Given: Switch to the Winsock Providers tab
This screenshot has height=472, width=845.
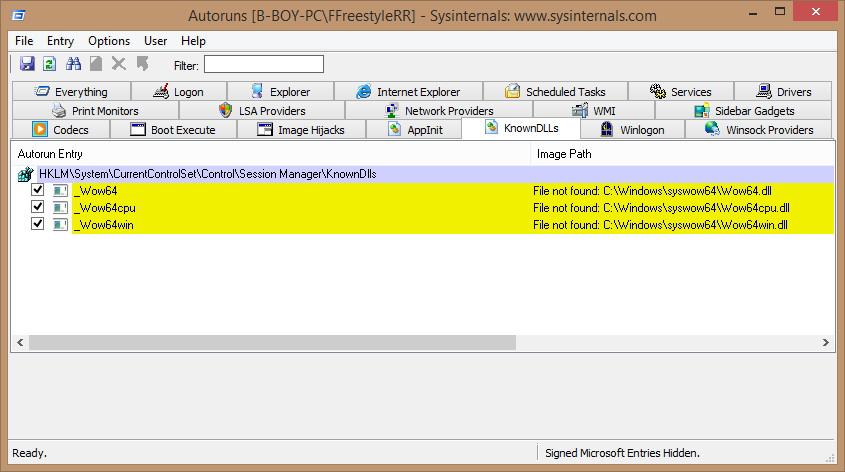Looking at the screenshot, I should pos(759,130).
